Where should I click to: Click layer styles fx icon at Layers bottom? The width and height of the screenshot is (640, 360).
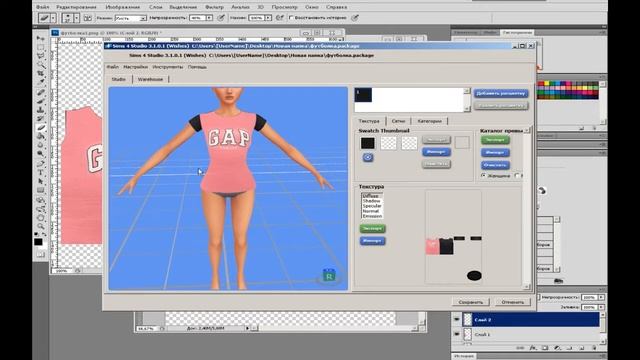tap(533, 348)
